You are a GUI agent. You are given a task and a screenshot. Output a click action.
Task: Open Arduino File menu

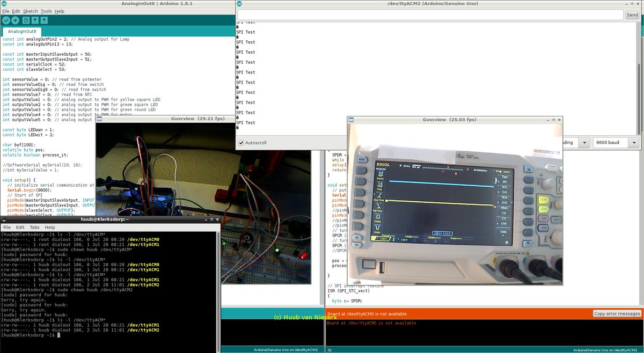[5, 11]
